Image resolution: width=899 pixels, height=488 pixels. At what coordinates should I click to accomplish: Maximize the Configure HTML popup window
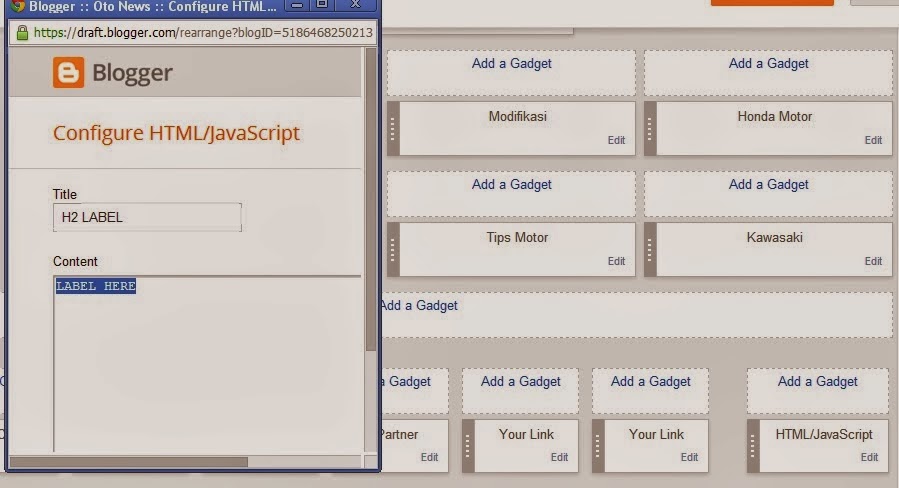click(x=322, y=5)
